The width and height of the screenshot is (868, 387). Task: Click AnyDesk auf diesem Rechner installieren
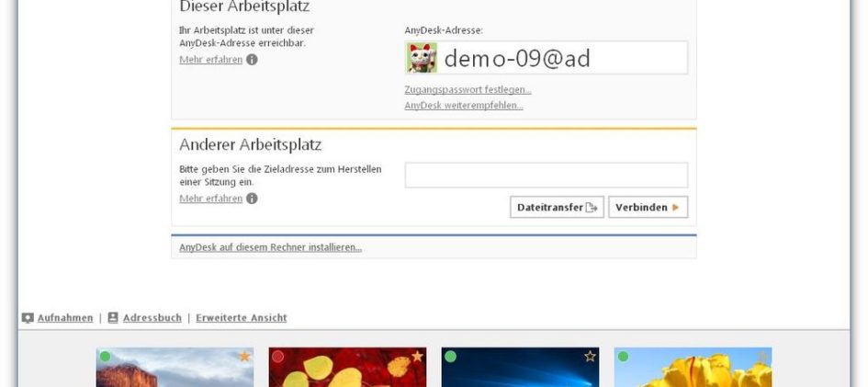coord(270,247)
